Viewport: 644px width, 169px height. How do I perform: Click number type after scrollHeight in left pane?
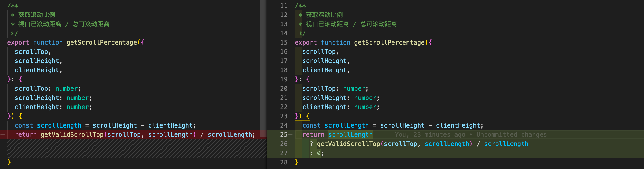[78, 98]
